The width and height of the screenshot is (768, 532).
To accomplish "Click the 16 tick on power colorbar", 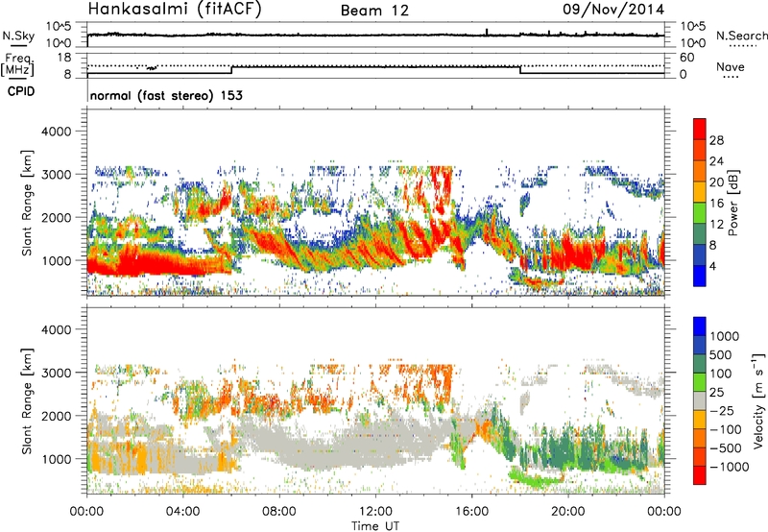I will coord(716,204).
